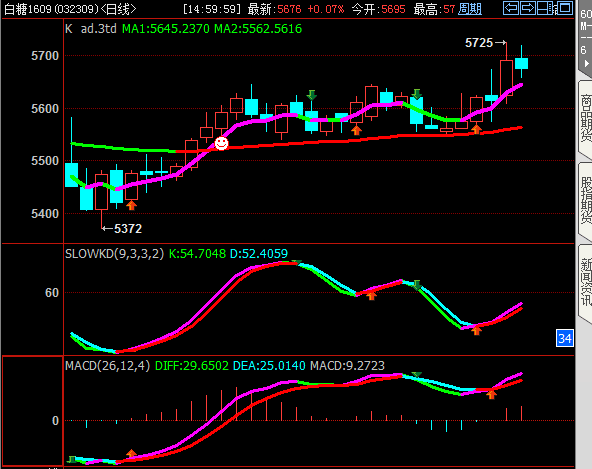Click the smiley face marker on chart
The image size is (592, 469).
pyautogui.click(x=221, y=143)
